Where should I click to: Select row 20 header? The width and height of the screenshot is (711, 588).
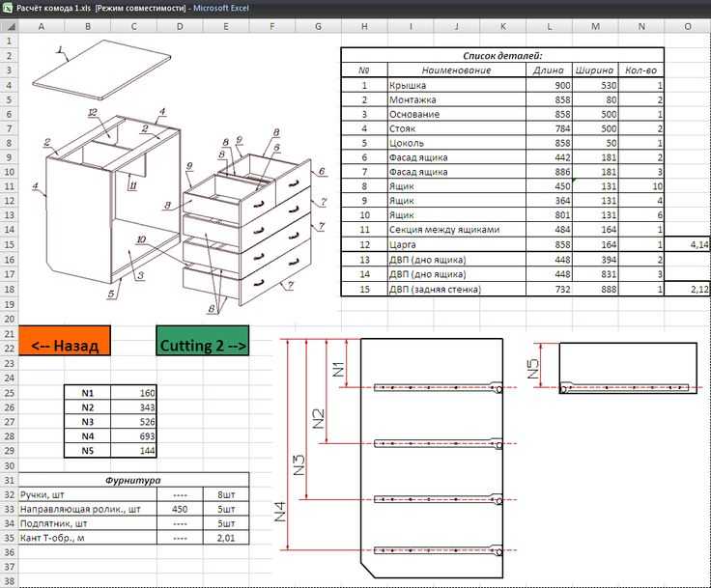pyautogui.click(x=9, y=319)
